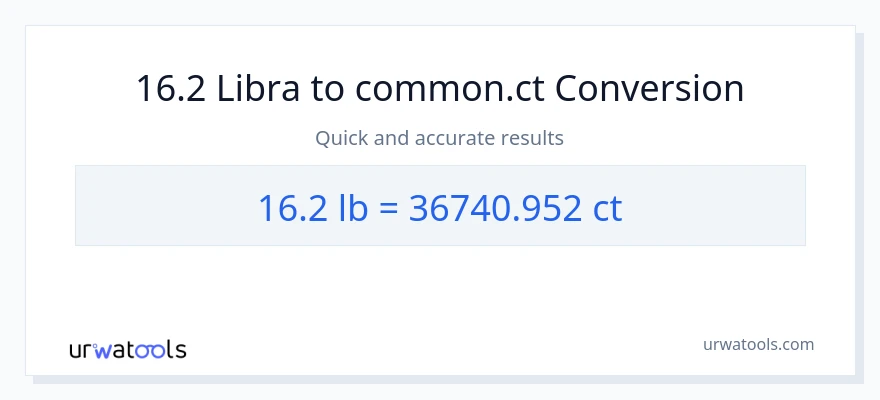Click the '16.2 Libra to common.ct Conversion' heading
This screenshot has height=400, width=880.
tap(440, 89)
